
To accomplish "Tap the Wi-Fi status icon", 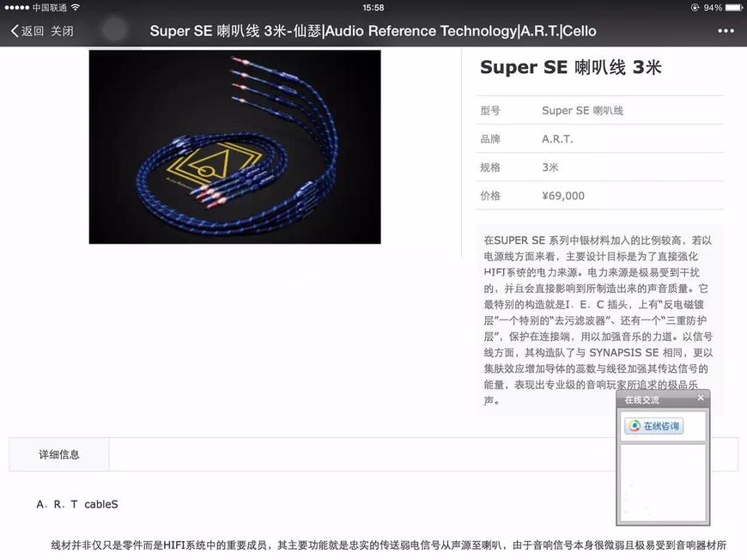I will point(76,8).
